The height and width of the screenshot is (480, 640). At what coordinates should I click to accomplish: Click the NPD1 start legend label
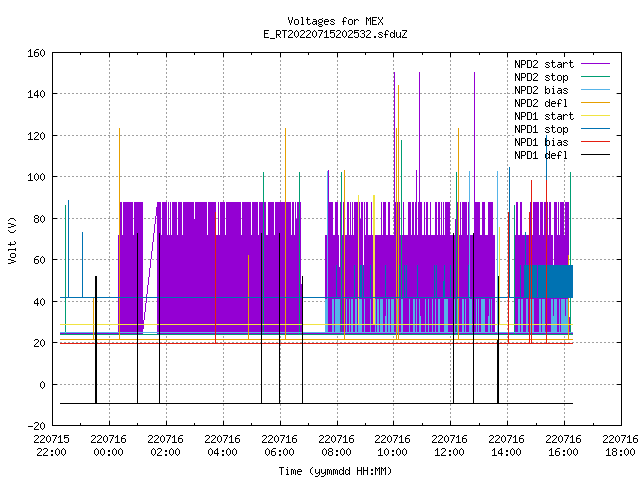pos(544,116)
